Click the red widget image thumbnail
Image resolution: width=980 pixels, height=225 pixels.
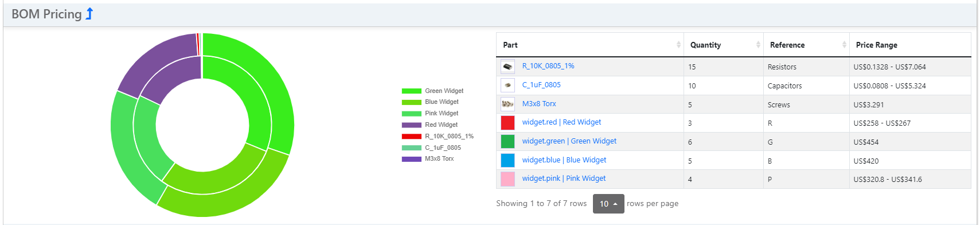[507, 123]
